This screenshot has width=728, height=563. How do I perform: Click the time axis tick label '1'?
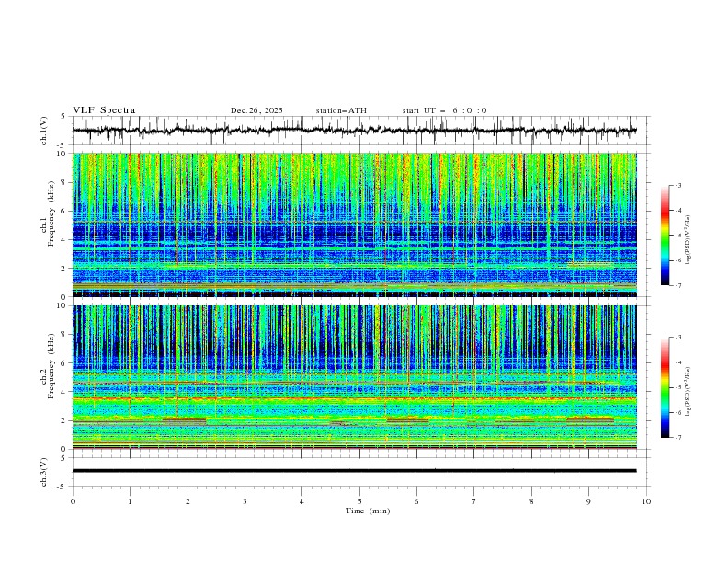pos(130,501)
